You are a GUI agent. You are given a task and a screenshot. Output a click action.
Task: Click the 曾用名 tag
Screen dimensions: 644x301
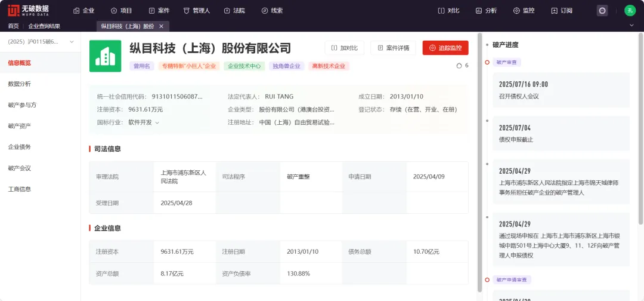click(x=142, y=66)
